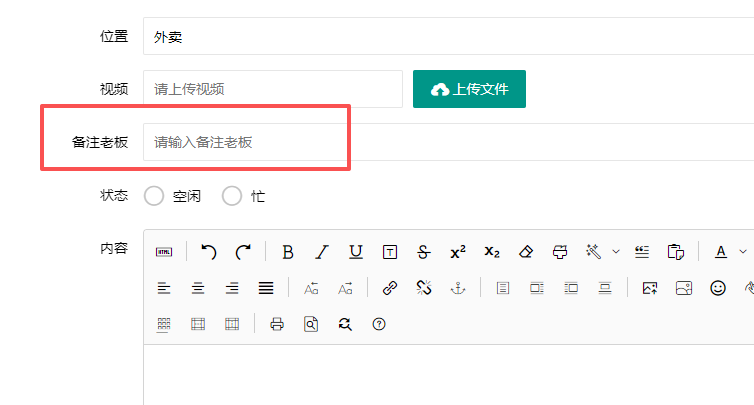
Task: Toggle bold formatting in editor
Action: pos(288,252)
